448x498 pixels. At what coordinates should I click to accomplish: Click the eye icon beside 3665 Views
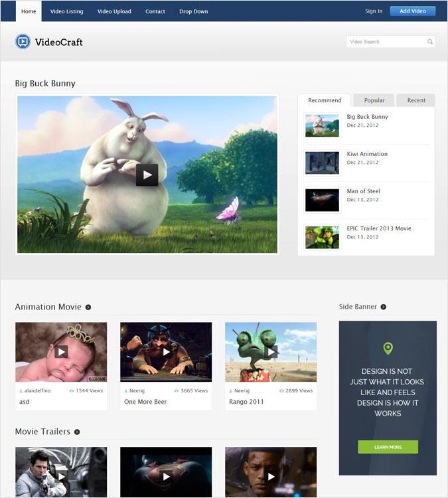coord(177,391)
